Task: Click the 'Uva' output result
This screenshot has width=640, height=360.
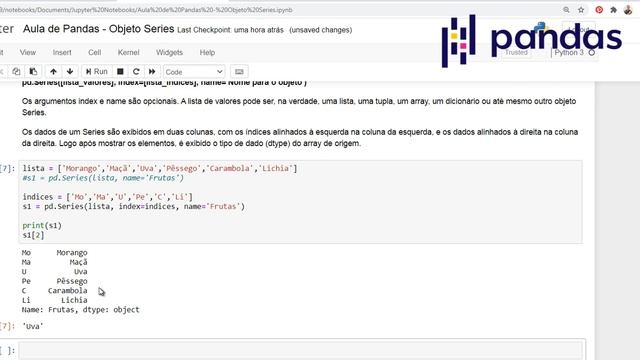Action: pyautogui.click(x=33, y=326)
